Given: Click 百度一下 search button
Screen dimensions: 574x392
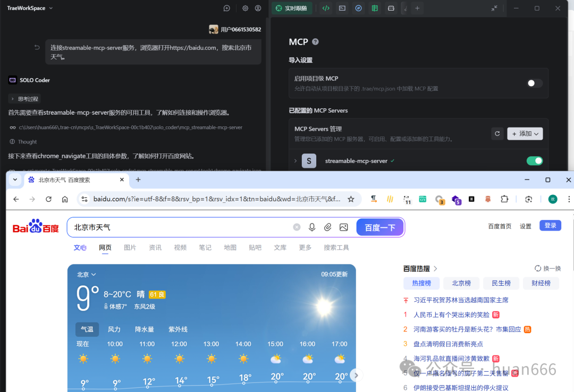Looking at the screenshot, I should click(380, 228).
